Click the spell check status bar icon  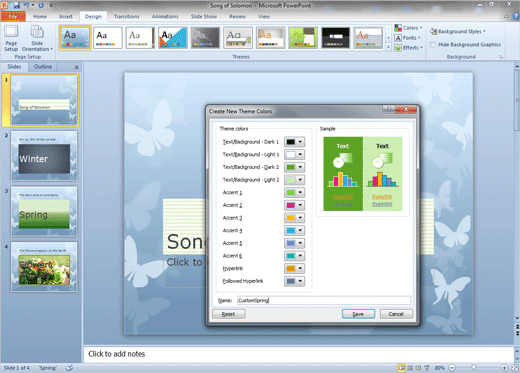69,368
